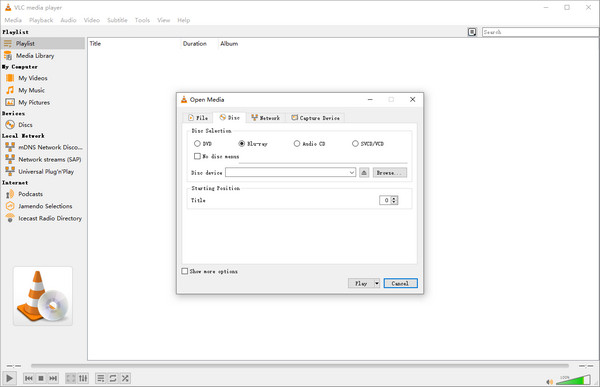Expand the Disc device dropdown
600x387 pixels.
[x=352, y=173]
